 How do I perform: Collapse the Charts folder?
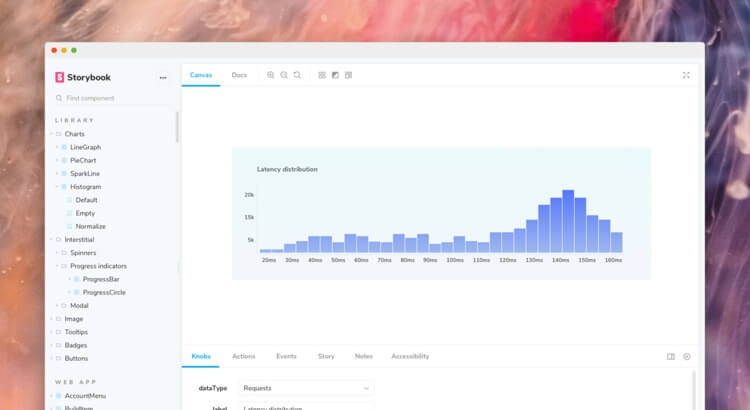(75, 134)
